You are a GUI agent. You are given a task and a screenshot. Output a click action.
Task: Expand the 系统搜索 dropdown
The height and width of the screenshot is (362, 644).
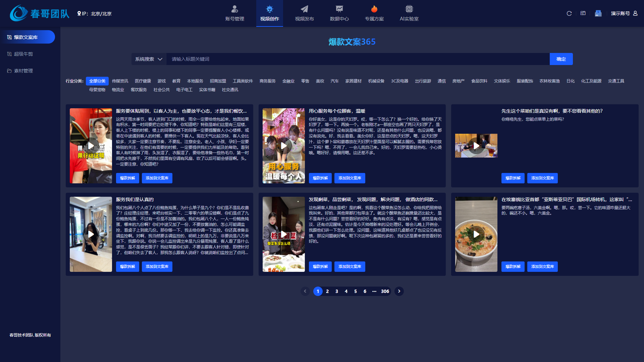coord(149,59)
